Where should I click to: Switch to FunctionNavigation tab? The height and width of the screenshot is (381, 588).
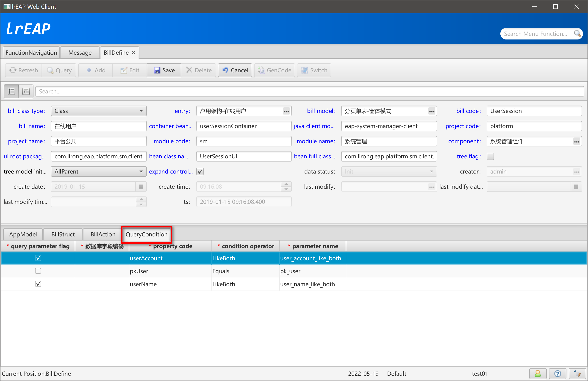click(31, 53)
